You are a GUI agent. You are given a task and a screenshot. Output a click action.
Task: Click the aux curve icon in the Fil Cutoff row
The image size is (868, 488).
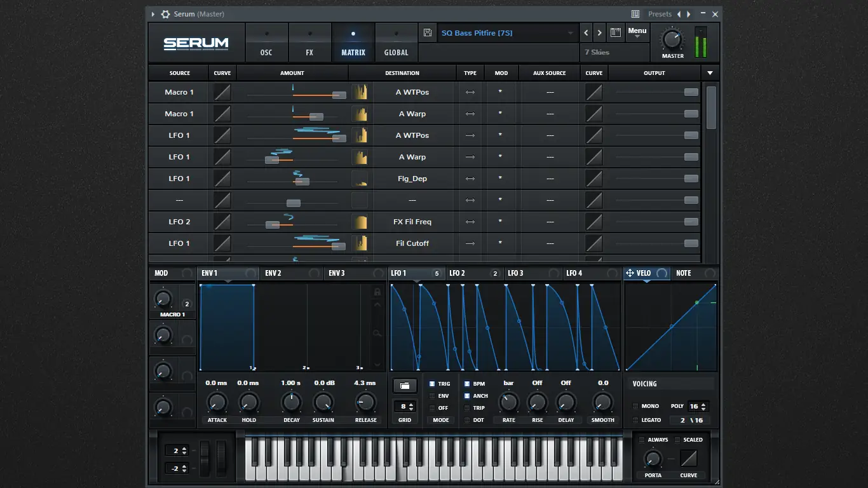(x=593, y=243)
